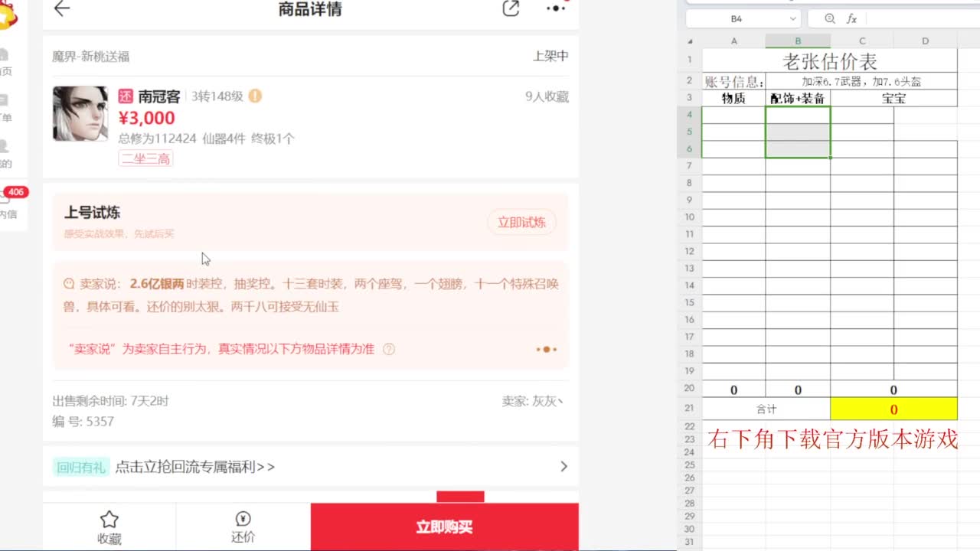Select column D header
Screen dimensions: 980x551
click(x=926, y=41)
